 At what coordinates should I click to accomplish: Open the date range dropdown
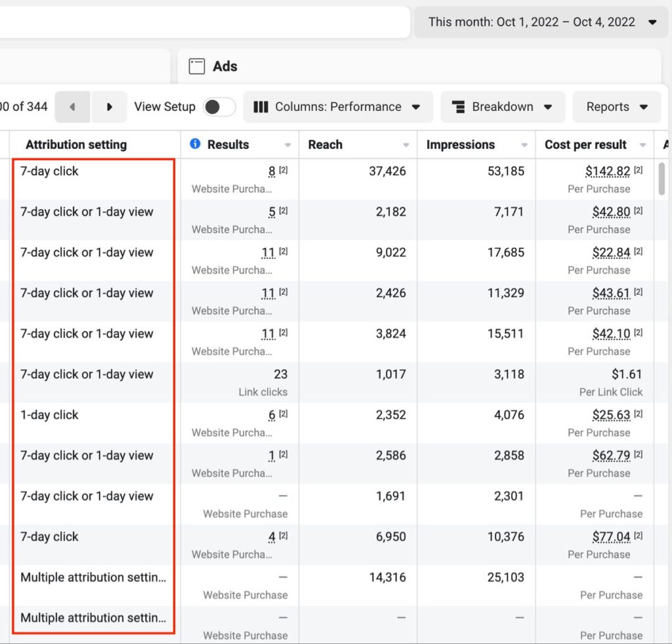point(539,22)
